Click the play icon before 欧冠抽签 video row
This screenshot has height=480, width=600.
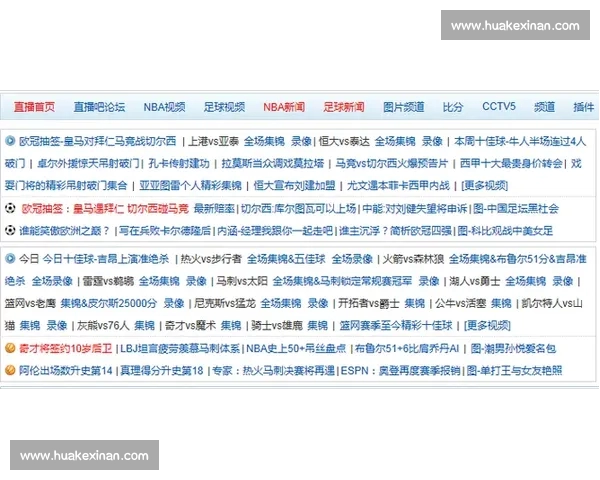(10, 141)
